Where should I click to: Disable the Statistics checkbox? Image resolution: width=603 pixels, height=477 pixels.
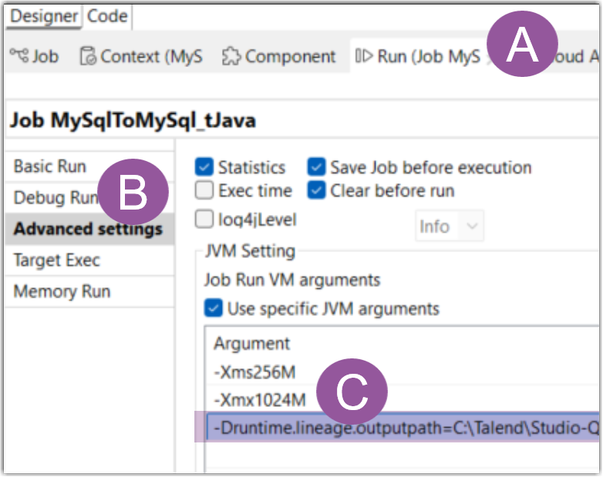point(204,168)
